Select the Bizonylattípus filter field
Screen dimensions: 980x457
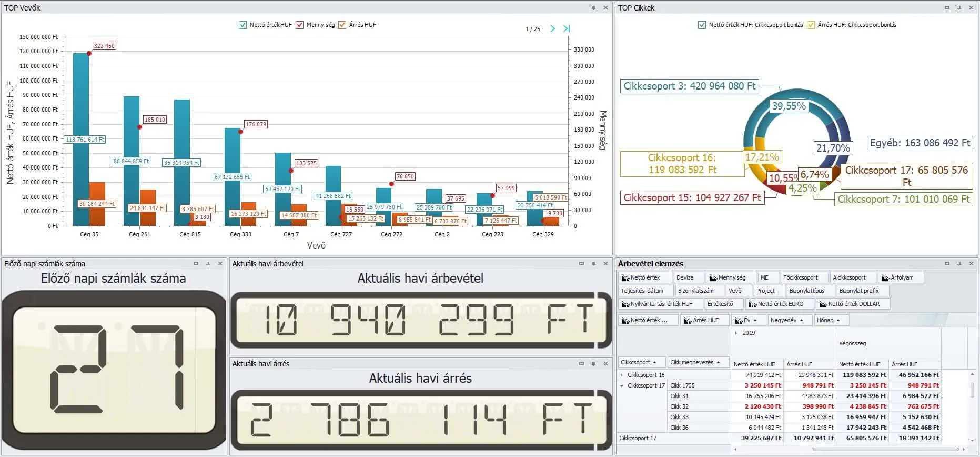click(x=806, y=291)
